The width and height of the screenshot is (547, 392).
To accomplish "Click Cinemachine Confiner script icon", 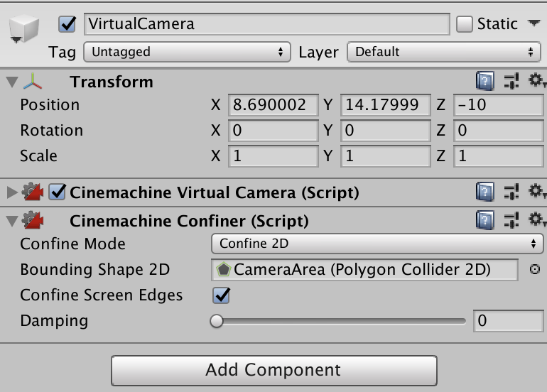I will (x=33, y=220).
